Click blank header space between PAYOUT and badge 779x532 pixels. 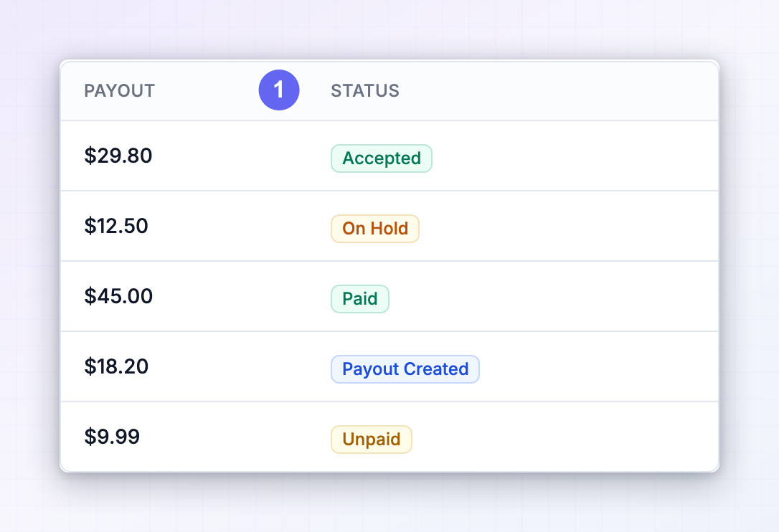pos(206,91)
